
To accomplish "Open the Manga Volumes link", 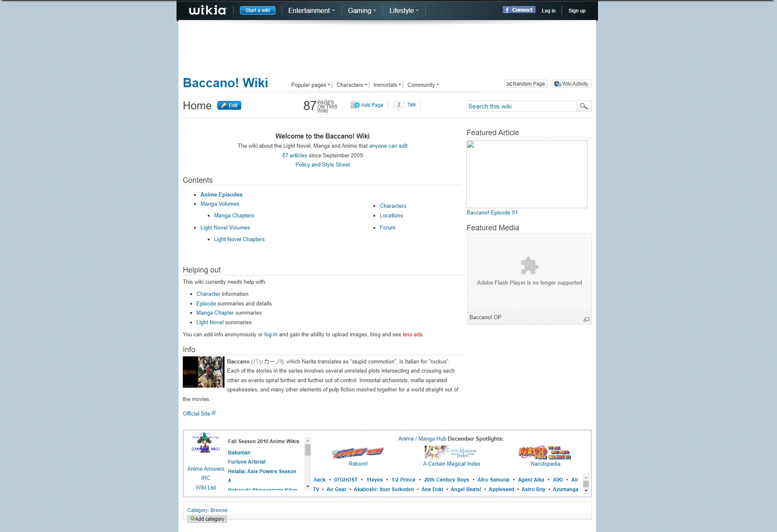I will [x=219, y=204].
